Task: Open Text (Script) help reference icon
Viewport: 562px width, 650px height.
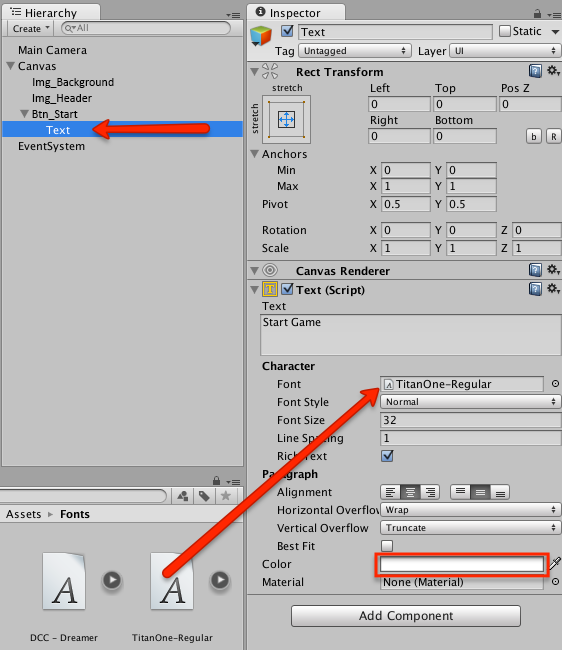Action: click(535, 289)
